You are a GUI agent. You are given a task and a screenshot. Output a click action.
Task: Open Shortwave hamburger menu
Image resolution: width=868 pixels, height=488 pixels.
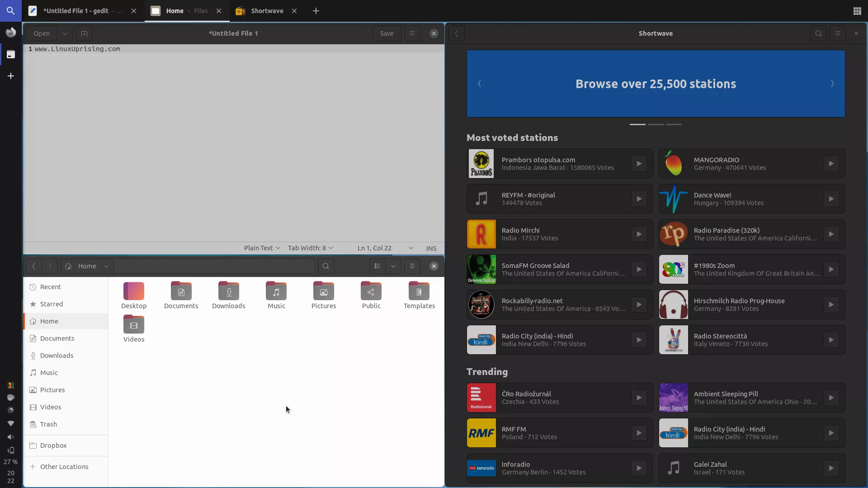pyautogui.click(x=837, y=33)
